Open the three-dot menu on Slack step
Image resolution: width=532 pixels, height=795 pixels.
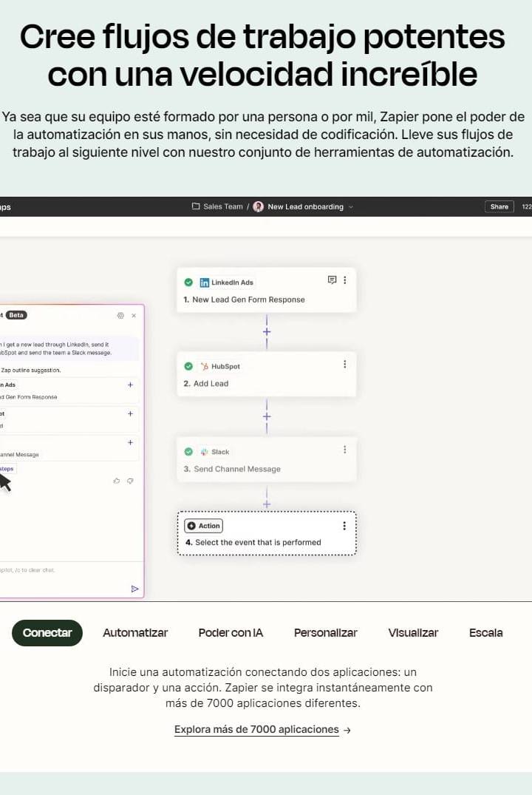pyautogui.click(x=345, y=450)
